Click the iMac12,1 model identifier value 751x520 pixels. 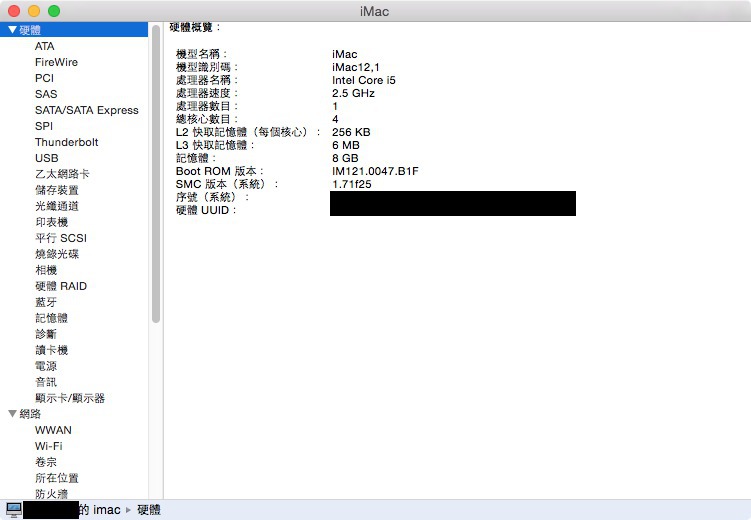click(356, 67)
